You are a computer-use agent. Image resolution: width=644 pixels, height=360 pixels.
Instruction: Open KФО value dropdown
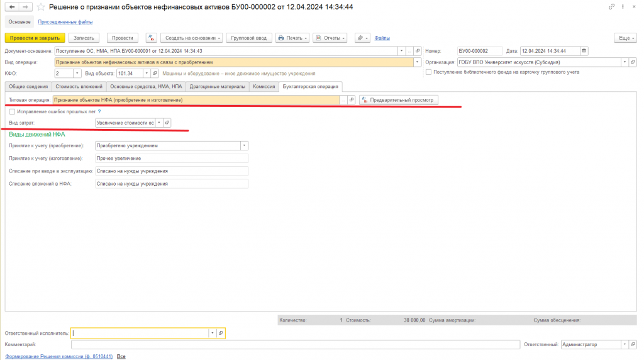coord(77,74)
